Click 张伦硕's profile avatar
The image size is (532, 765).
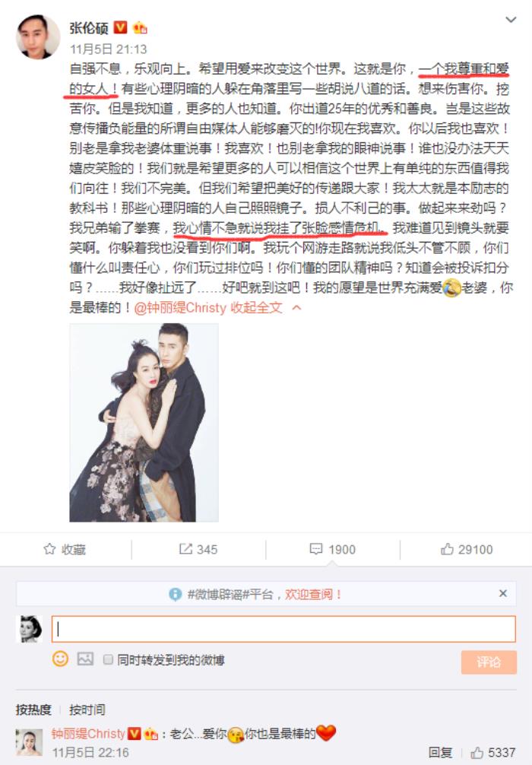[x=38, y=37]
